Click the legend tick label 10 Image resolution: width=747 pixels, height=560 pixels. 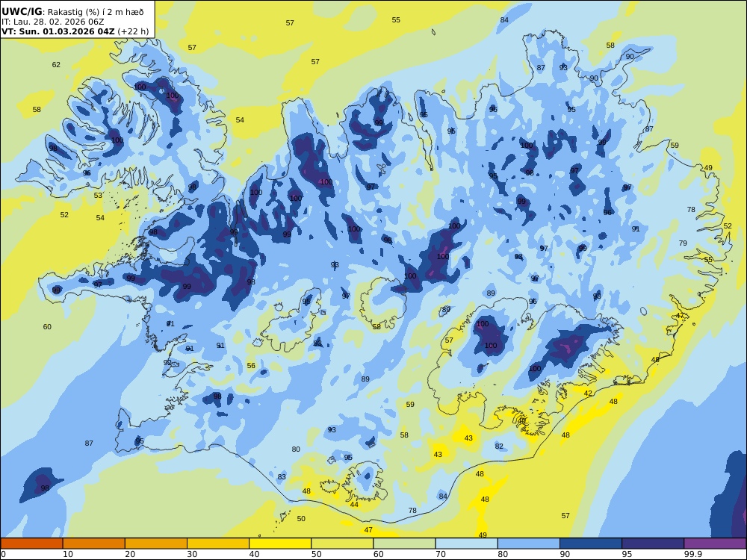[x=68, y=554]
